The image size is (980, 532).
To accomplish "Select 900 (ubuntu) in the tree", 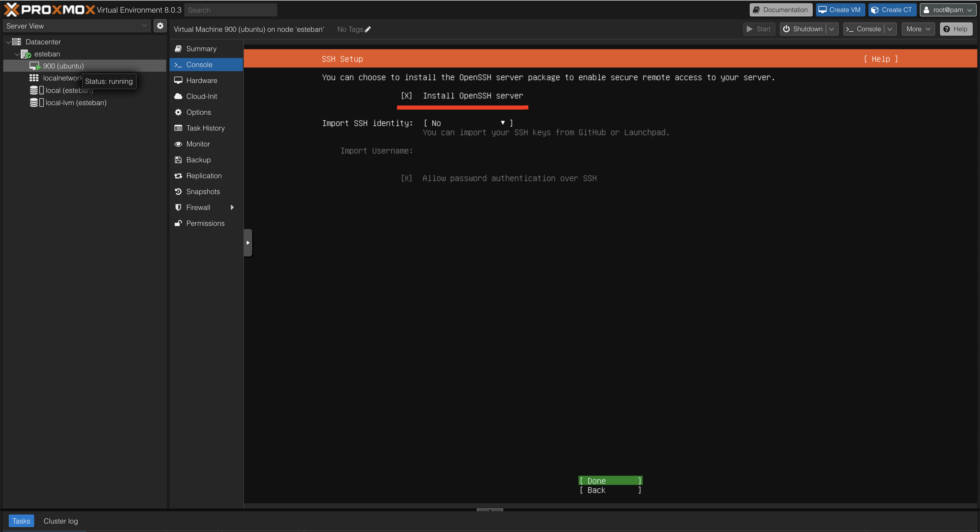I will point(84,66).
